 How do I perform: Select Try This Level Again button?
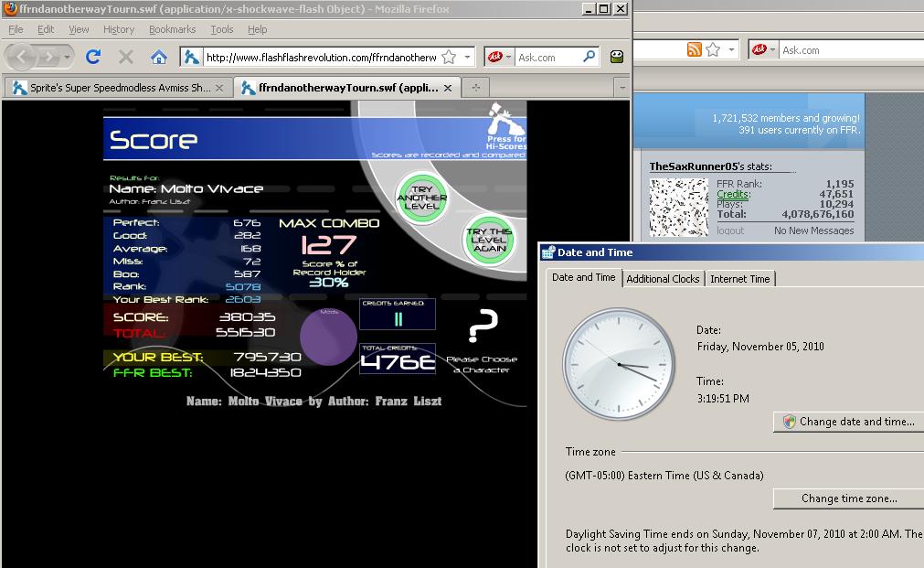coord(490,240)
